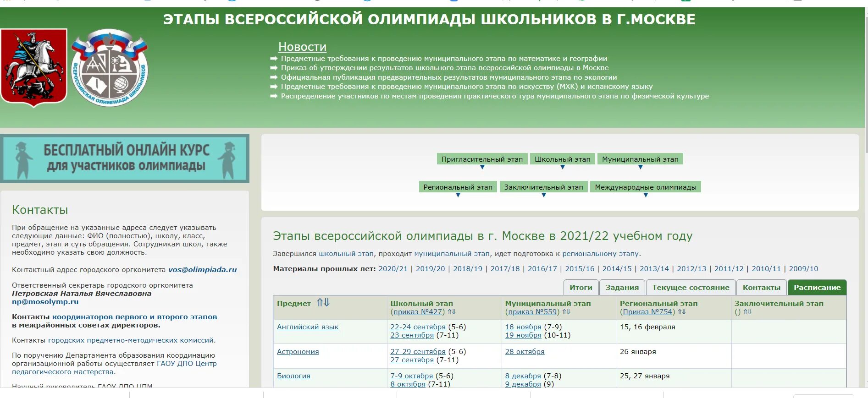Click 19 ноября municipal date link

[523, 335]
